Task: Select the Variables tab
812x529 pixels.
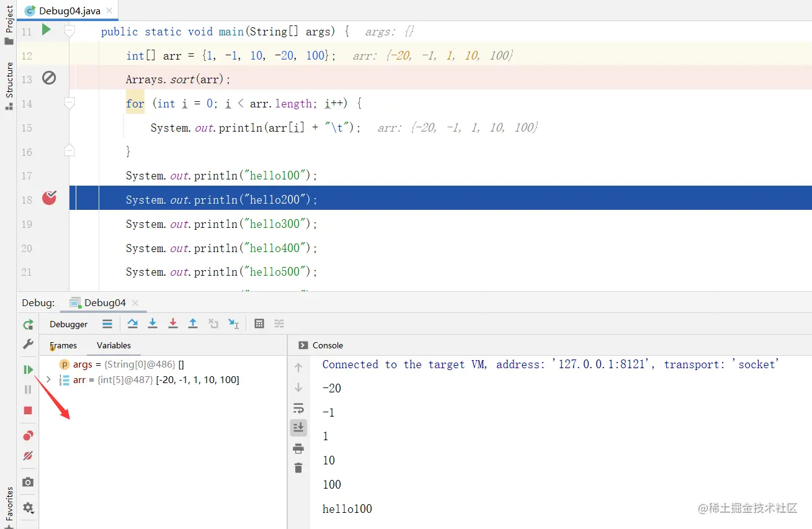Action: pyautogui.click(x=114, y=345)
